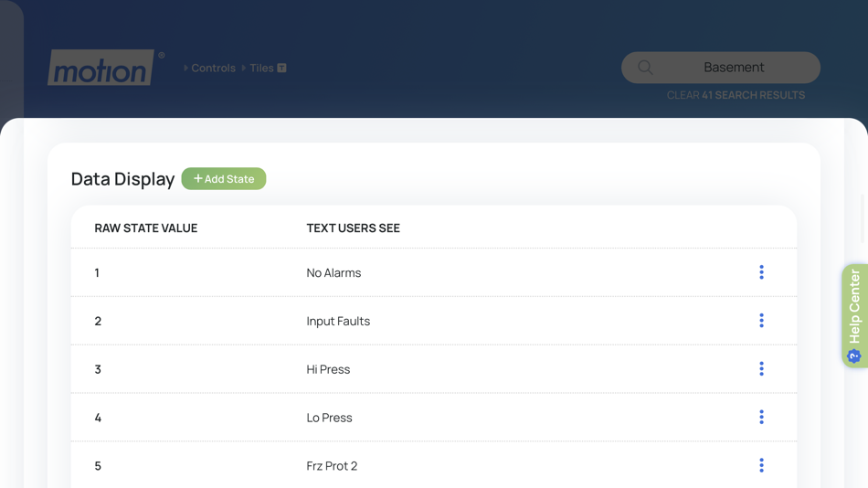This screenshot has height=488, width=868.
Task: Open options menu for No Alarms row
Action: (762, 272)
